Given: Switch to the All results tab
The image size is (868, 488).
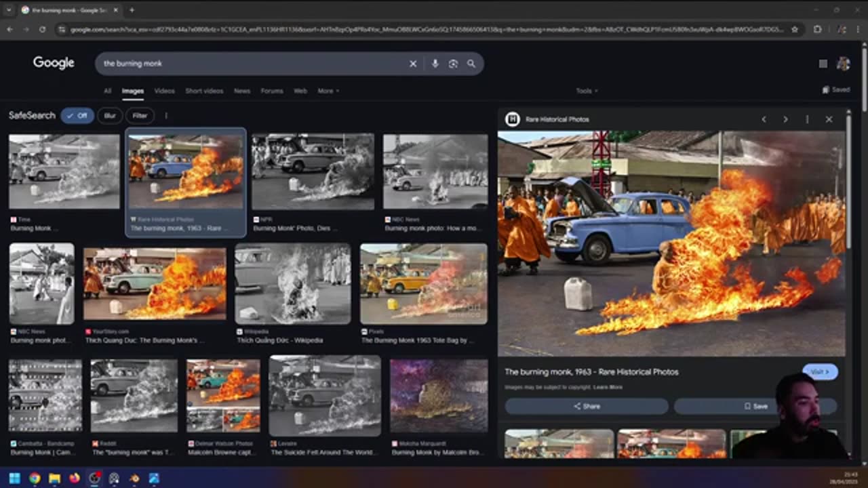Looking at the screenshot, I should click(107, 91).
